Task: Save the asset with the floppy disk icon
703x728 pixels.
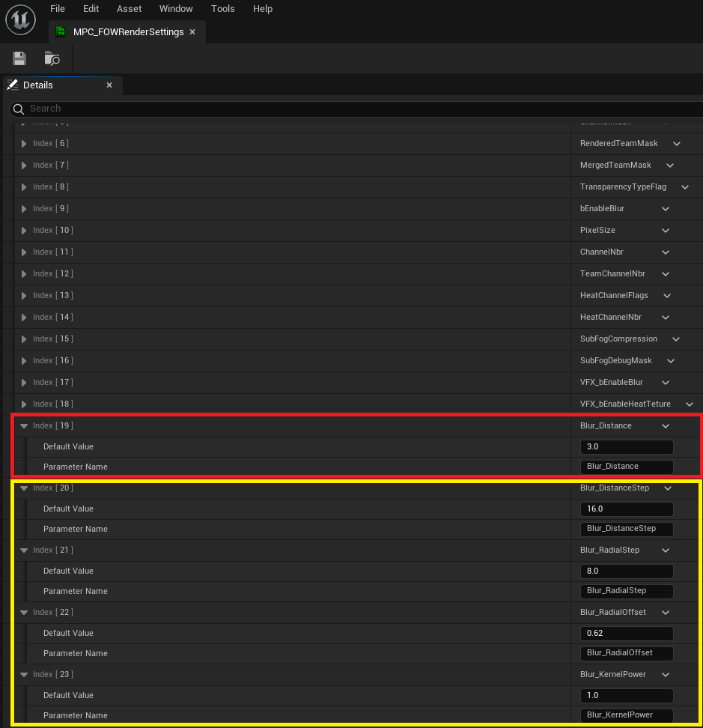Action: tap(19, 58)
